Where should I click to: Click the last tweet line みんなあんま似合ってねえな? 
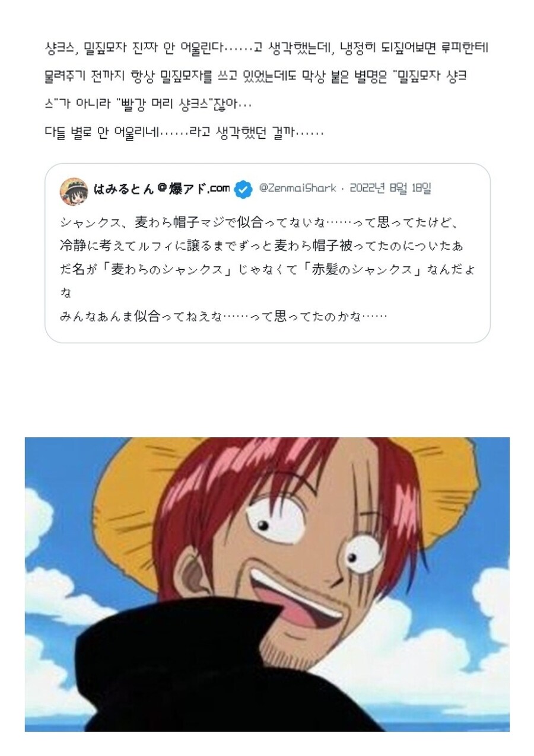click(x=223, y=316)
